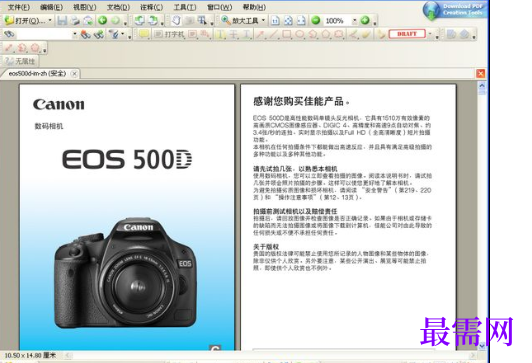Close the eos500d-im-zh tab

74,74
